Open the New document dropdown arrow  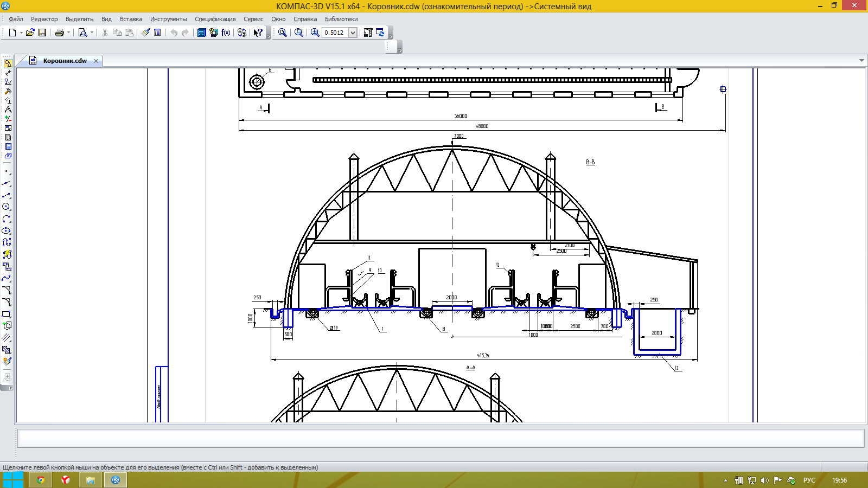(x=21, y=33)
